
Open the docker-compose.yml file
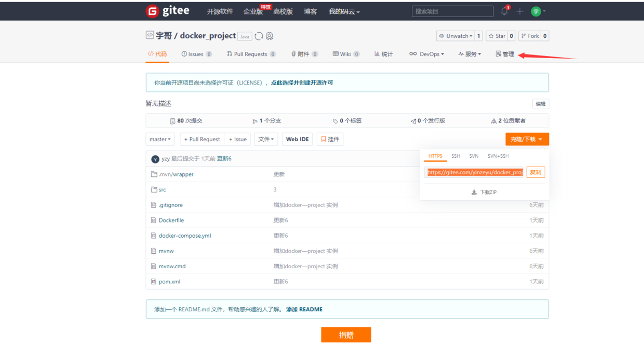[185, 236]
